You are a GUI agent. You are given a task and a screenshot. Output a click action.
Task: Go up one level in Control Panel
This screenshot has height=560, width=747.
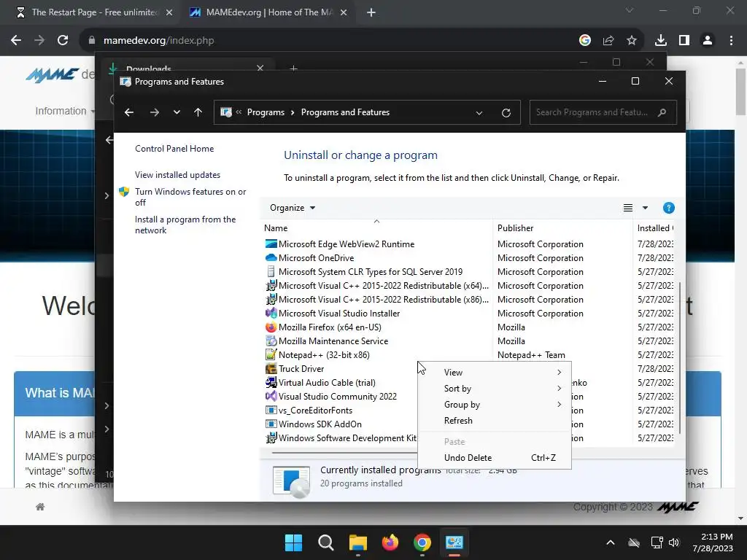(x=198, y=112)
